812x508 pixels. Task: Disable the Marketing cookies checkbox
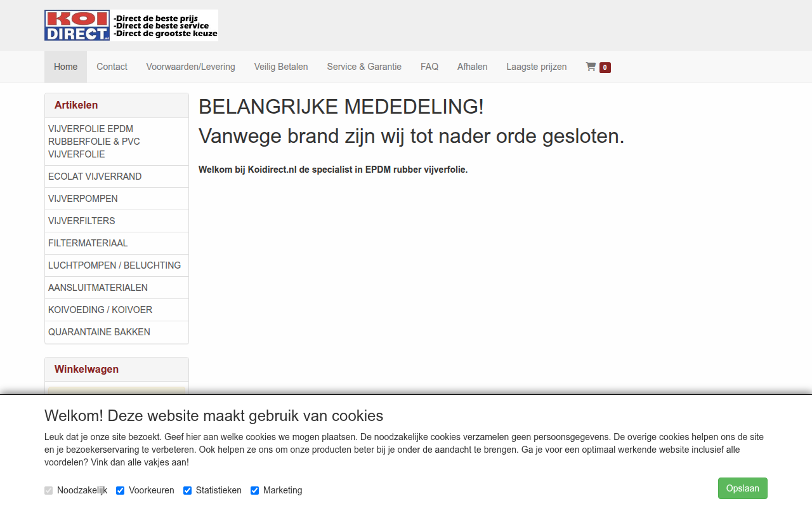255,490
